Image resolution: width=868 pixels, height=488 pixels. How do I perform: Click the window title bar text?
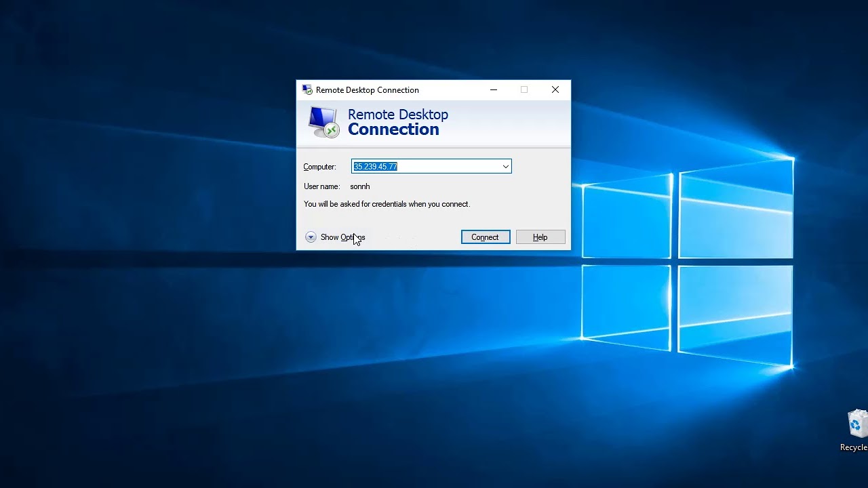pos(368,90)
